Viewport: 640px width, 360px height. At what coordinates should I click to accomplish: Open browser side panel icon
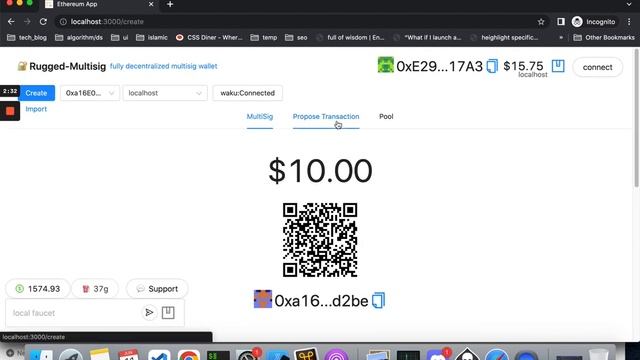coord(561,22)
